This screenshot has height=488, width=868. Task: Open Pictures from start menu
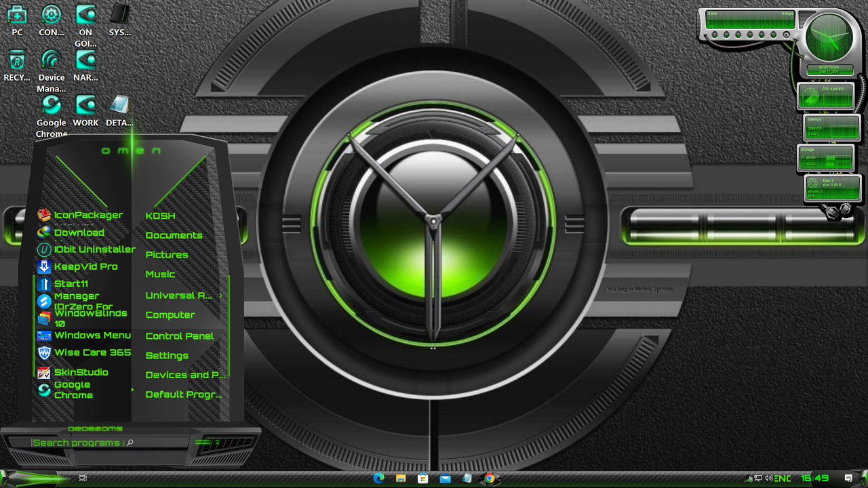tap(167, 255)
